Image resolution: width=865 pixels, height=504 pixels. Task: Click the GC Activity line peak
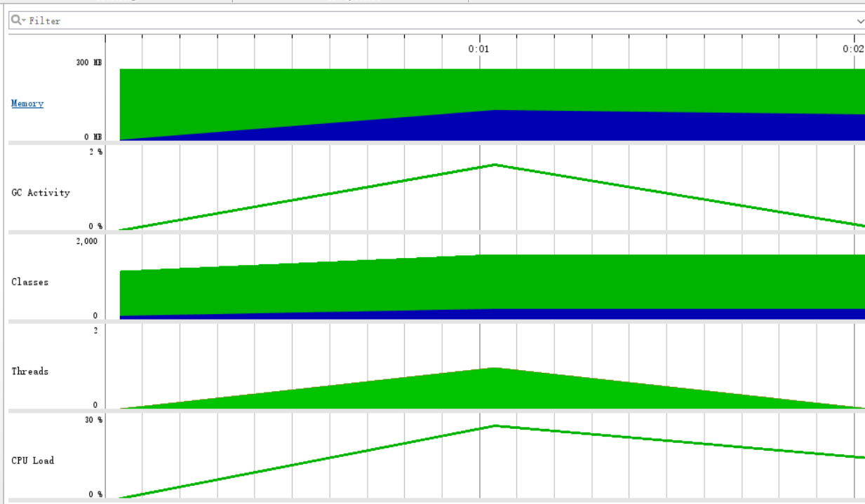click(495, 165)
